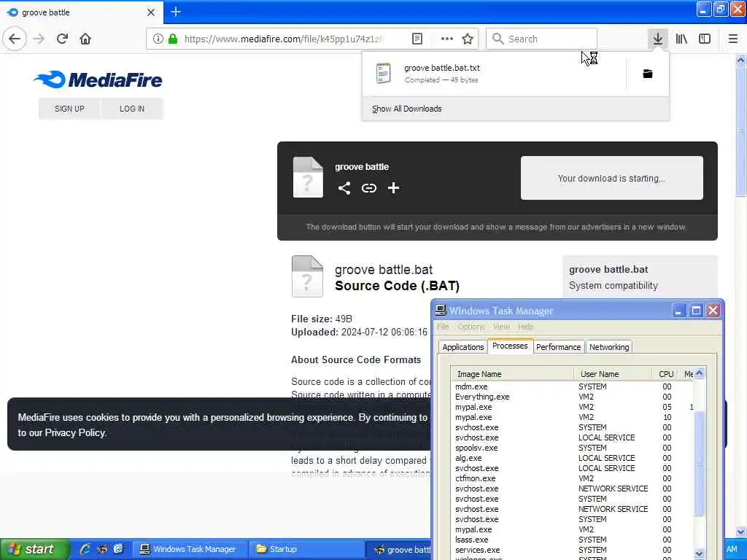The height and width of the screenshot is (560, 747).
Task: Select the ctfmon.exe process row
Action: click(x=573, y=478)
